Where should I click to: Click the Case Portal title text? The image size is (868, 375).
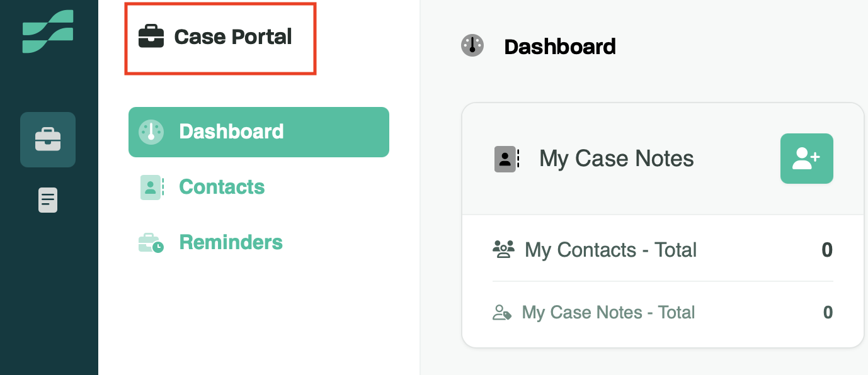point(233,36)
